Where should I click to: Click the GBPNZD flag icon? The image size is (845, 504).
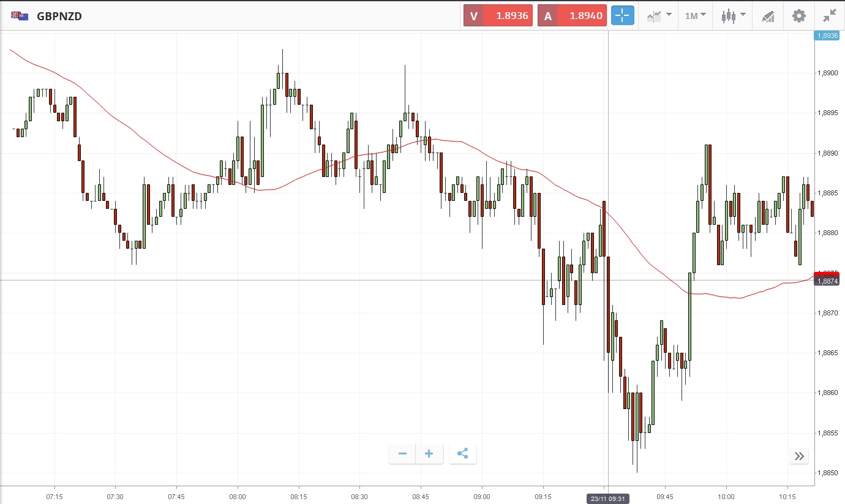(x=20, y=17)
